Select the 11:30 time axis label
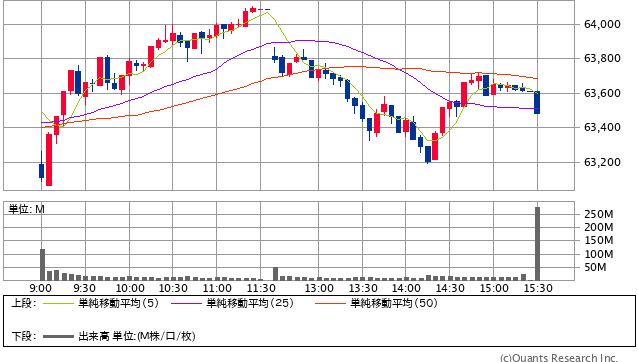638x362 pixels. coord(261,288)
